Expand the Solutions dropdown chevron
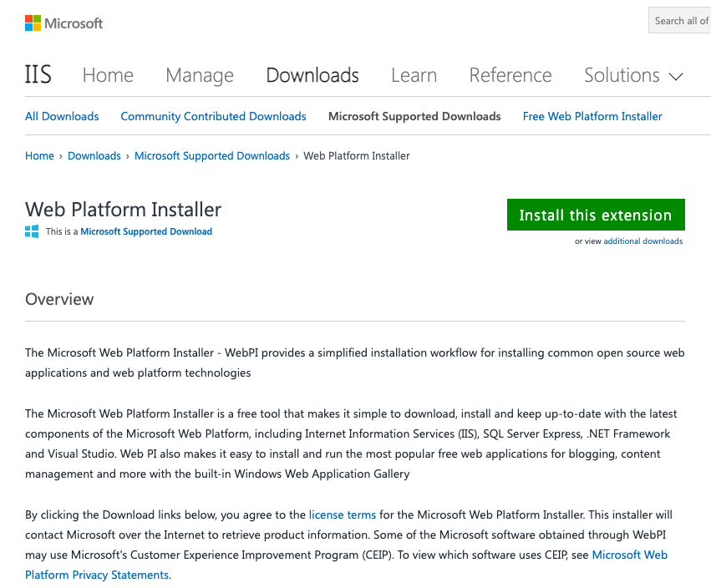 [676, 77]
